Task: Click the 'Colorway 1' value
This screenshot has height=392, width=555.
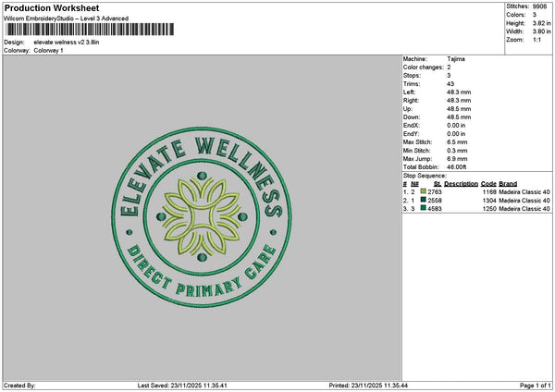Action: tap(48, 51)
